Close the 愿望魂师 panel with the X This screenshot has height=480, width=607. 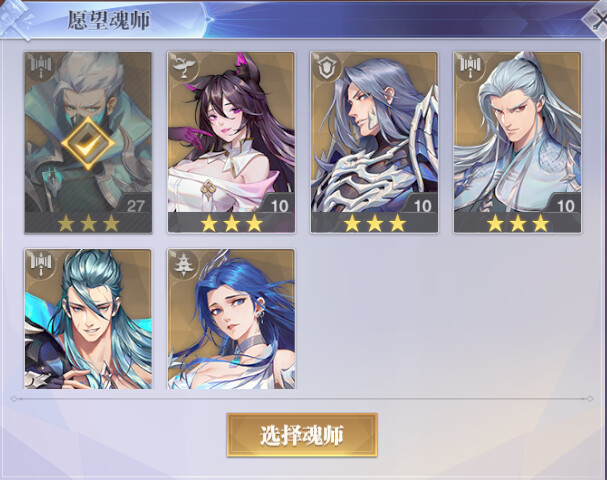click(596, 19)
